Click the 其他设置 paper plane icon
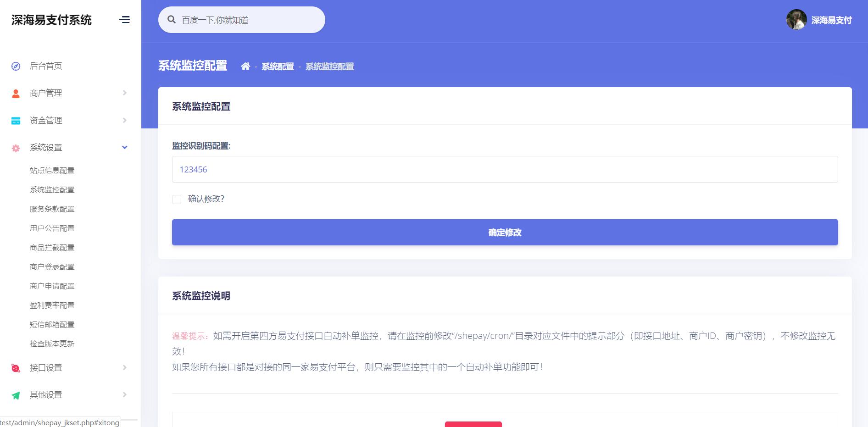 tap(15, 394)
